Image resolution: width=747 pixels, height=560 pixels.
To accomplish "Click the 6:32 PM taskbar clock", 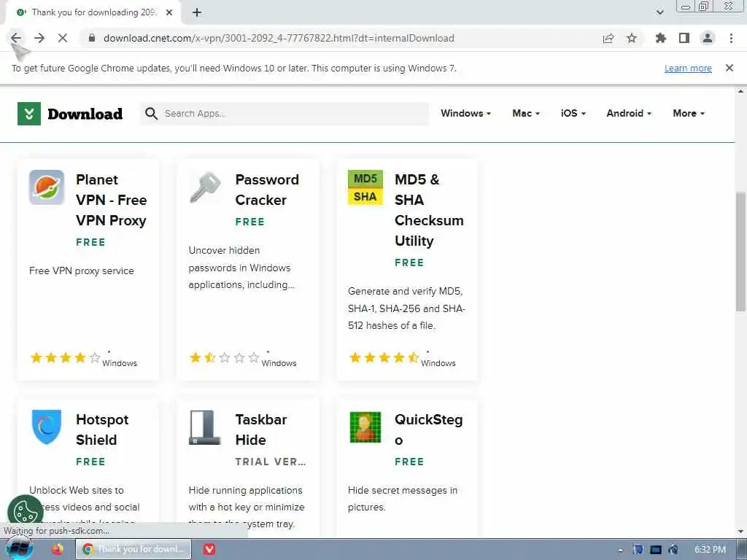I will coord(710,550).
